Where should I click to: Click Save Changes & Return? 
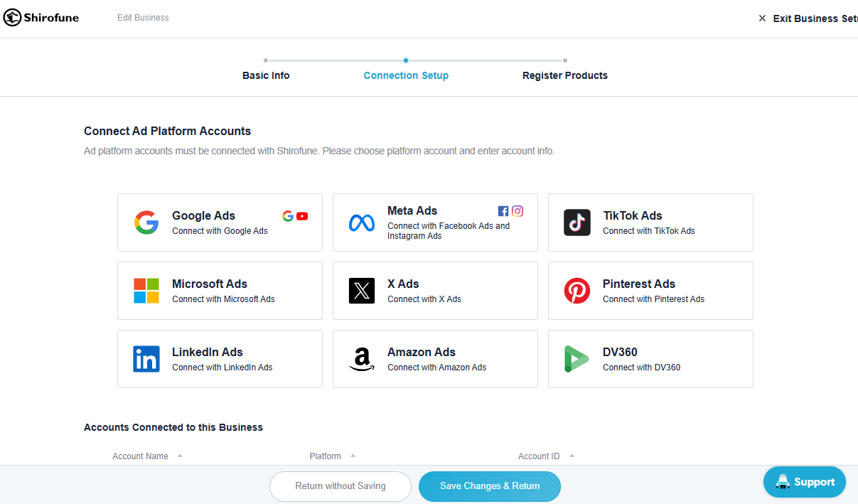[489, 486]
